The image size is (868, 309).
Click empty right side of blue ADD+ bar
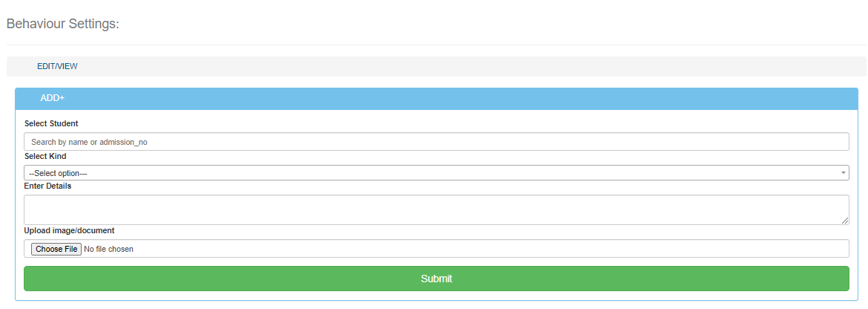(x=519, y=98)
